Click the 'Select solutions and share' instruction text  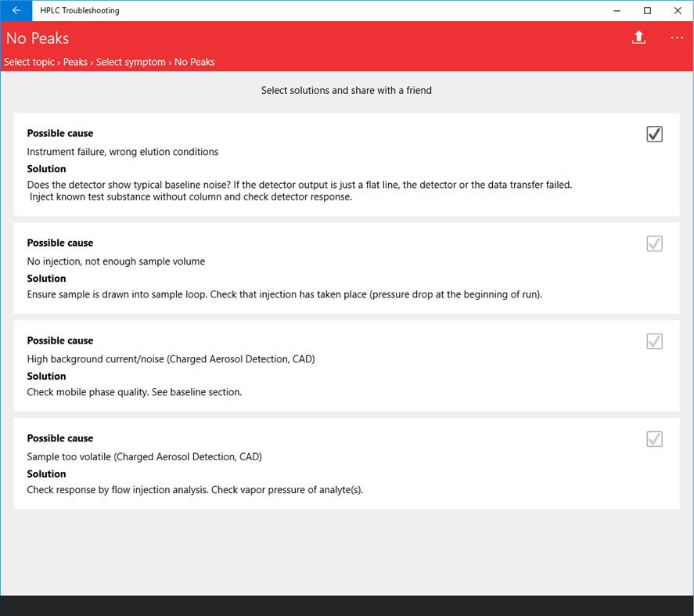pos(347,91)
